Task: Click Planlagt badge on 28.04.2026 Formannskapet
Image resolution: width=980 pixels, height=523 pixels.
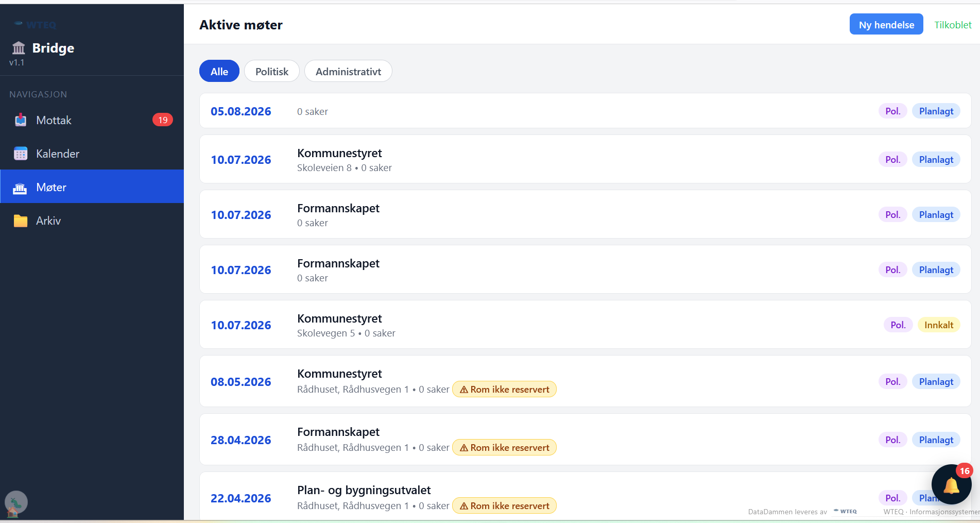Action: [936, 440]
